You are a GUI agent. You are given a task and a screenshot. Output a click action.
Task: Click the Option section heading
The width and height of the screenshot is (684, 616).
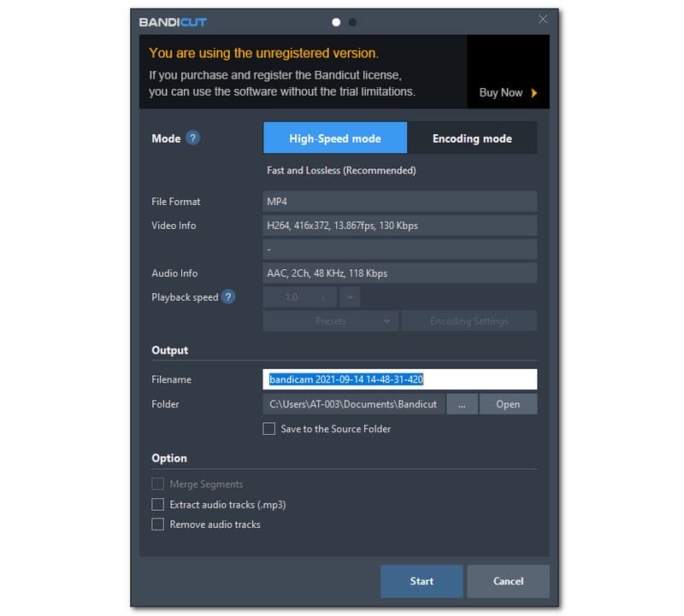(x=169, y=458)
